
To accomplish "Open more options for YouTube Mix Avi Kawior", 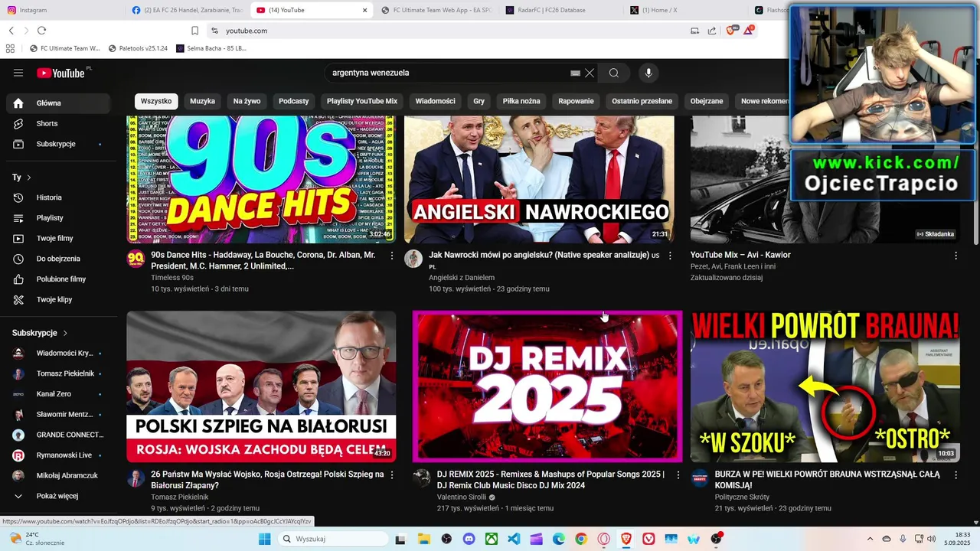I will click(x=955, y=256).
